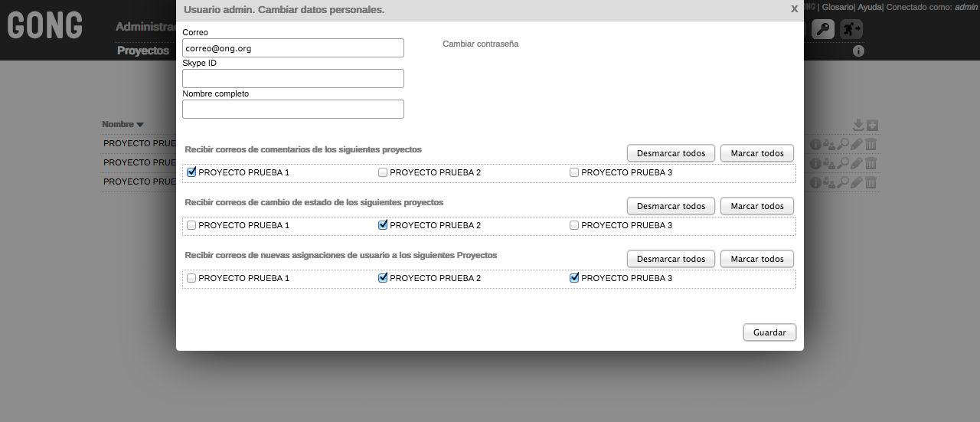
Task: Close the personal data dialog with X
Action: (x=794, y=8)
